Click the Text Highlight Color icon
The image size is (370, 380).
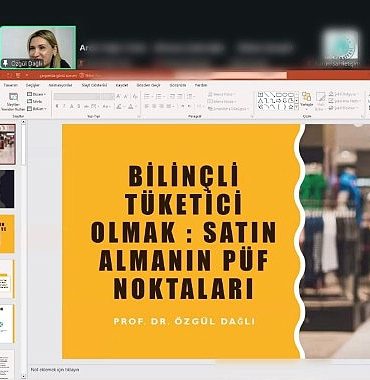[119, 106]
